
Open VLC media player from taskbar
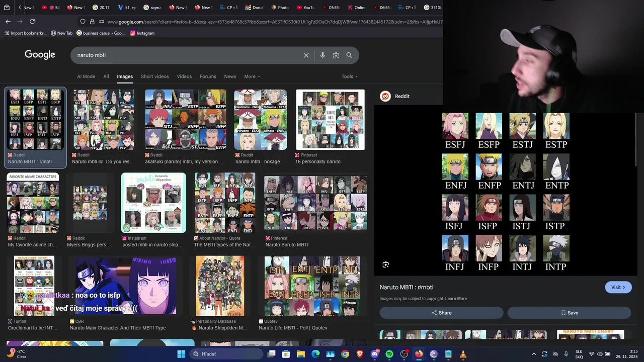click(463, 354)
